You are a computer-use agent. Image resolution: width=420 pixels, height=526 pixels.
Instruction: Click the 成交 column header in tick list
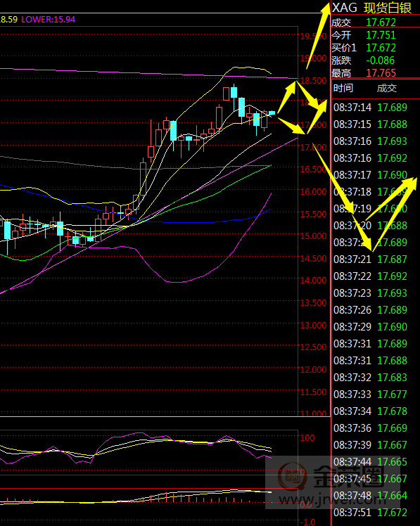[387, 88]
